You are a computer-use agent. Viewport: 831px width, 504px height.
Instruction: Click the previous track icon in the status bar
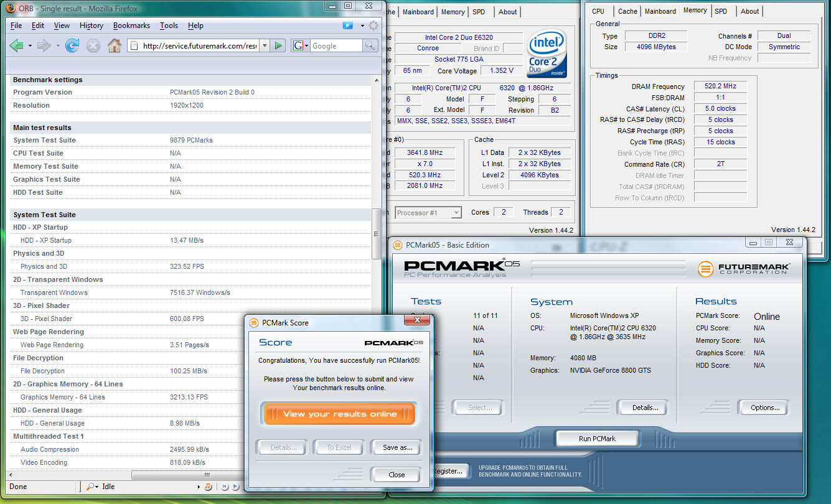(x=225, y=487)
